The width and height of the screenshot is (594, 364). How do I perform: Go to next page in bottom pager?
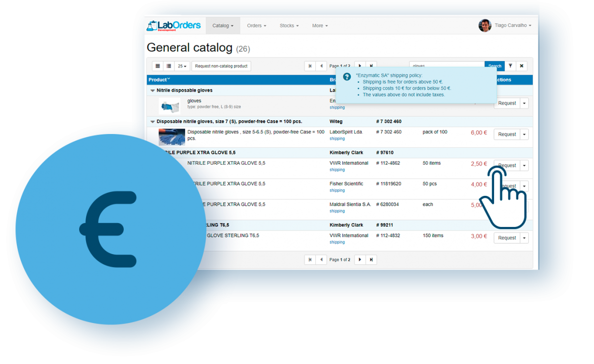click(360, 260)
